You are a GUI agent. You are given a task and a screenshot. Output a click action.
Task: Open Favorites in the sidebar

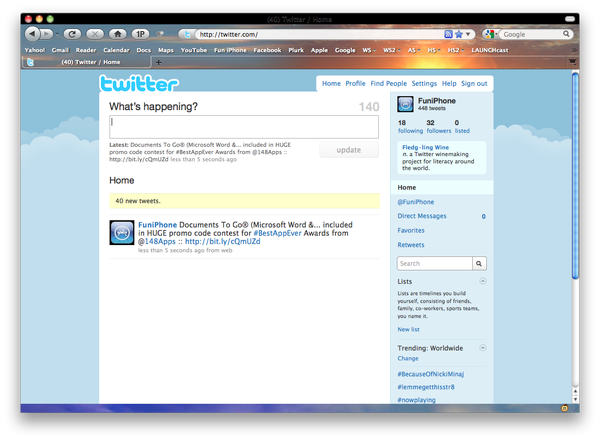coord(411,230)
